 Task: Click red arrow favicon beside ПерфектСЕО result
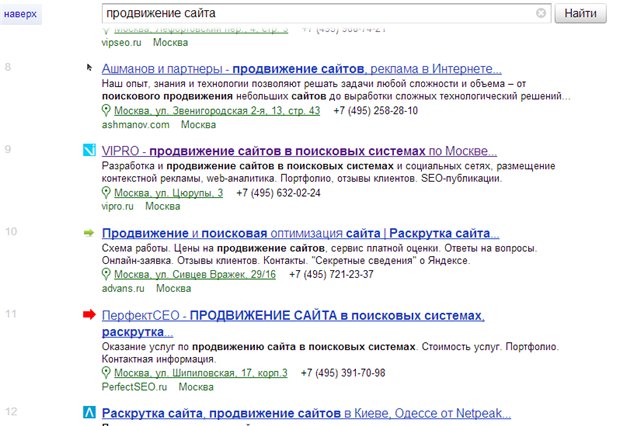(x=89, y=314)
